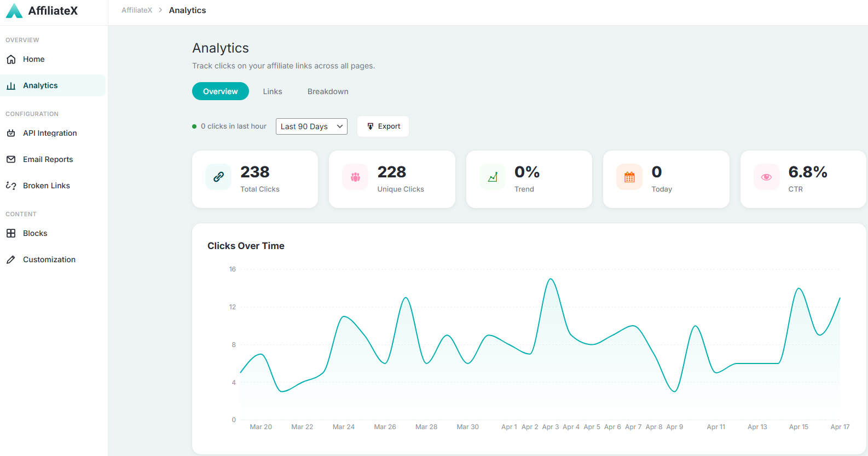
Task: Click the AffiliateX brand name
Action: 53,11
